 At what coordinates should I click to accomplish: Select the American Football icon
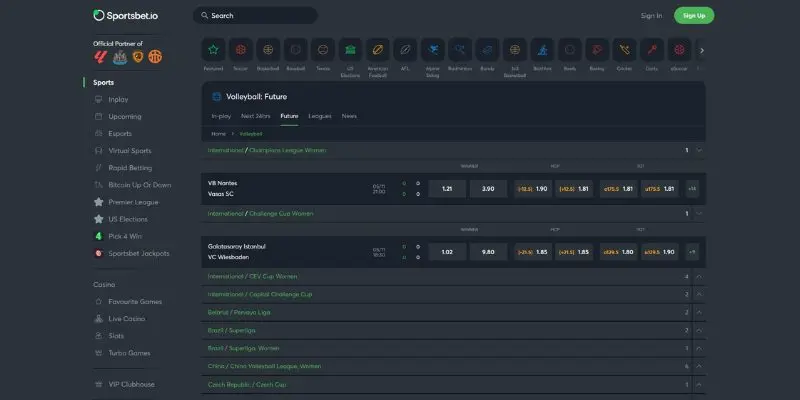point(378,49)
